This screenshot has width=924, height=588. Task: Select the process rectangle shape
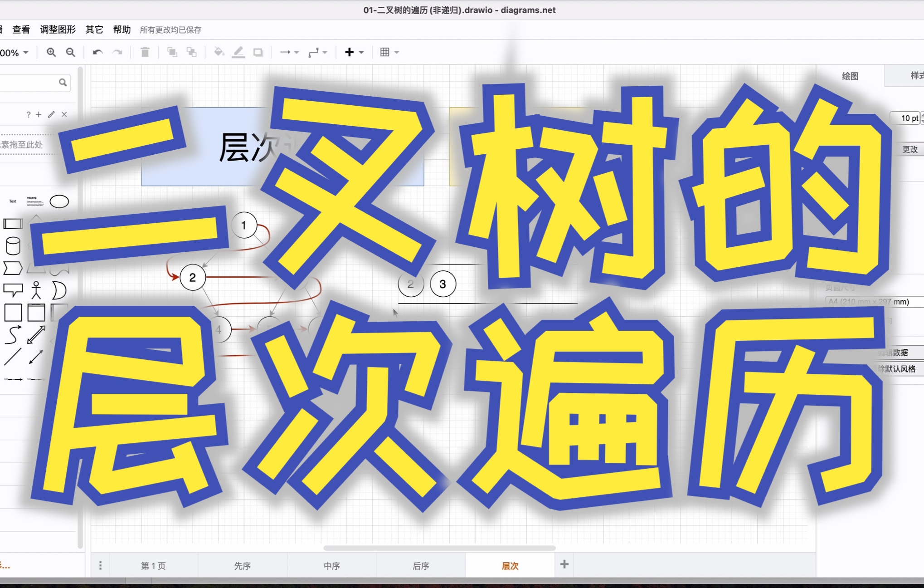[x=13, y=224]
